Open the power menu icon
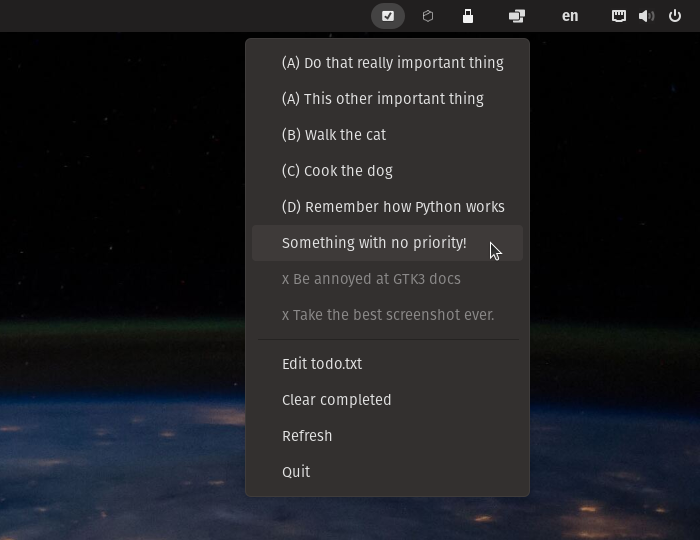 point(675,16)
